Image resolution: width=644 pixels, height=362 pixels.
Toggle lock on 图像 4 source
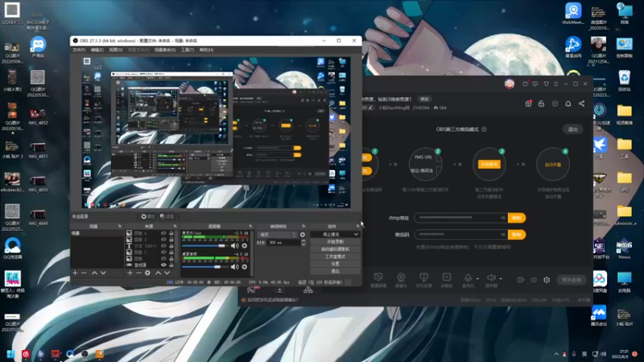(x=171, y=233)
